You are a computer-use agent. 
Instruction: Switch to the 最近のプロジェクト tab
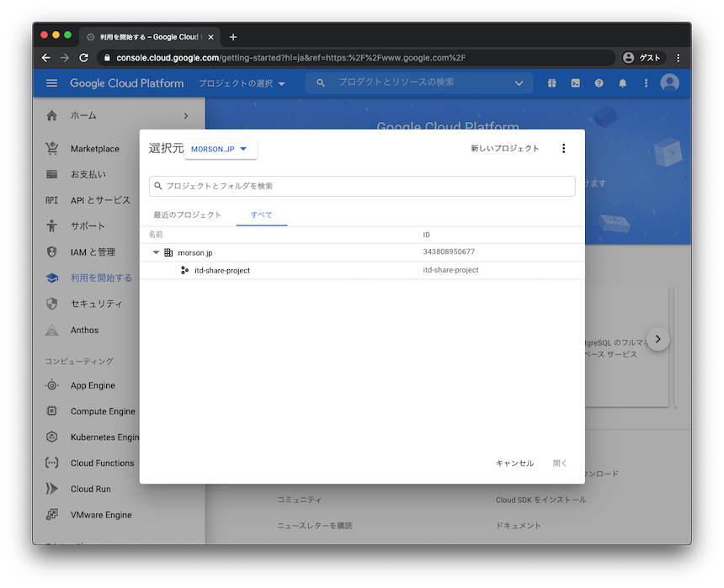tap(189, 215)
